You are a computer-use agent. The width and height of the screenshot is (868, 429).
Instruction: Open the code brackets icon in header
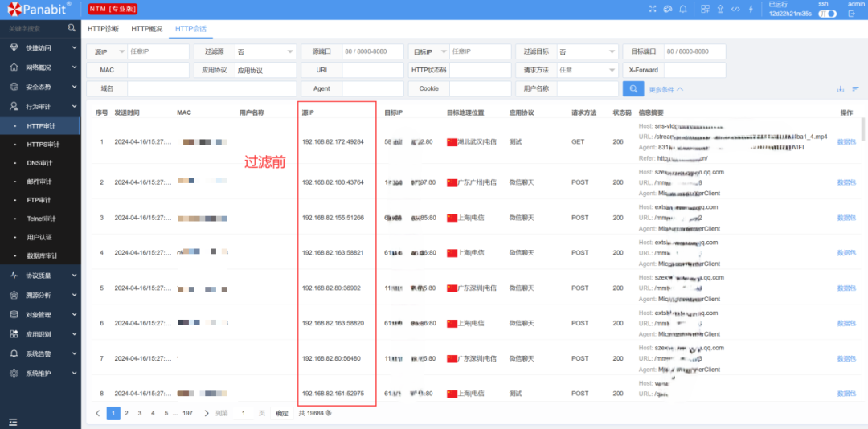735,9
